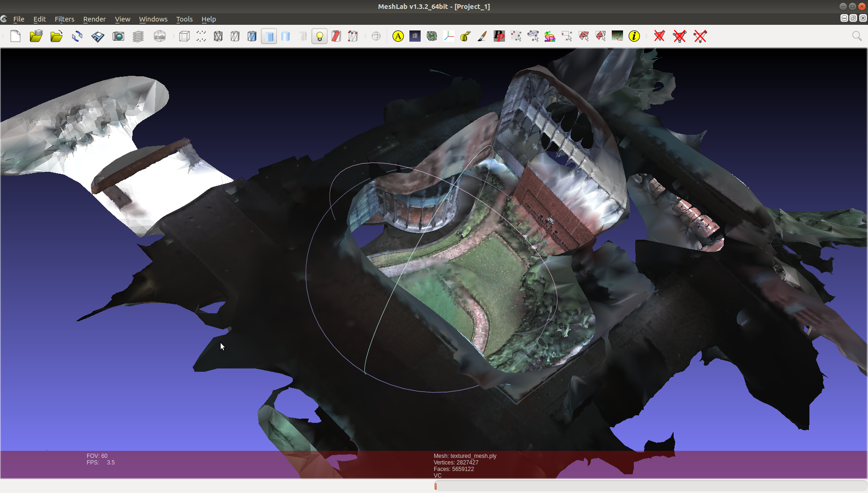This screenshot has height=493, width=868.
Task: Import a new mesh with the open icon
Action: [56, 36]
